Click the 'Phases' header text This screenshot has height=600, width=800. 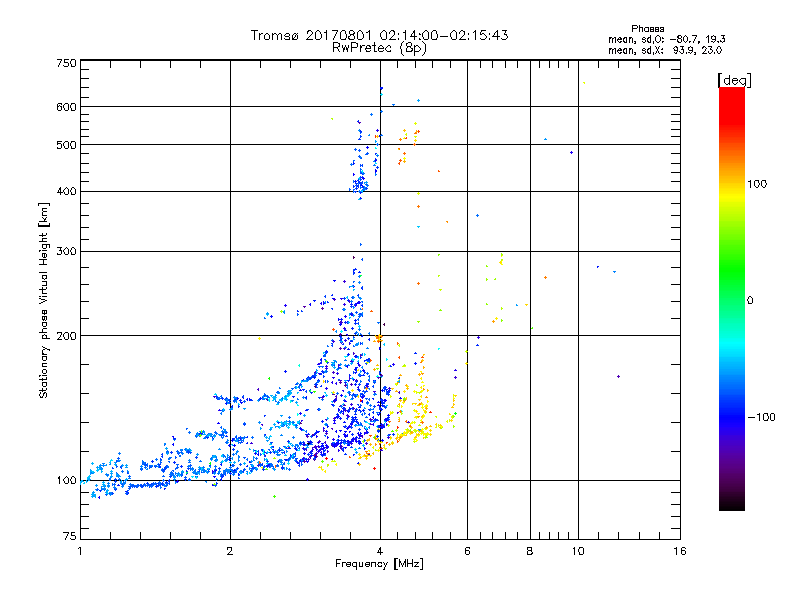647,29
